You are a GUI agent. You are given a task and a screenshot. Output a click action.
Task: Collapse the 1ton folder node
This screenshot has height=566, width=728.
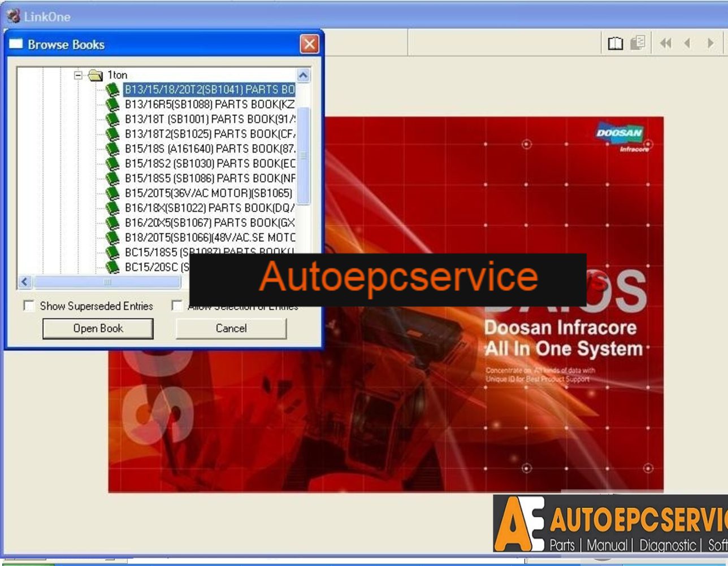(79, 75)
